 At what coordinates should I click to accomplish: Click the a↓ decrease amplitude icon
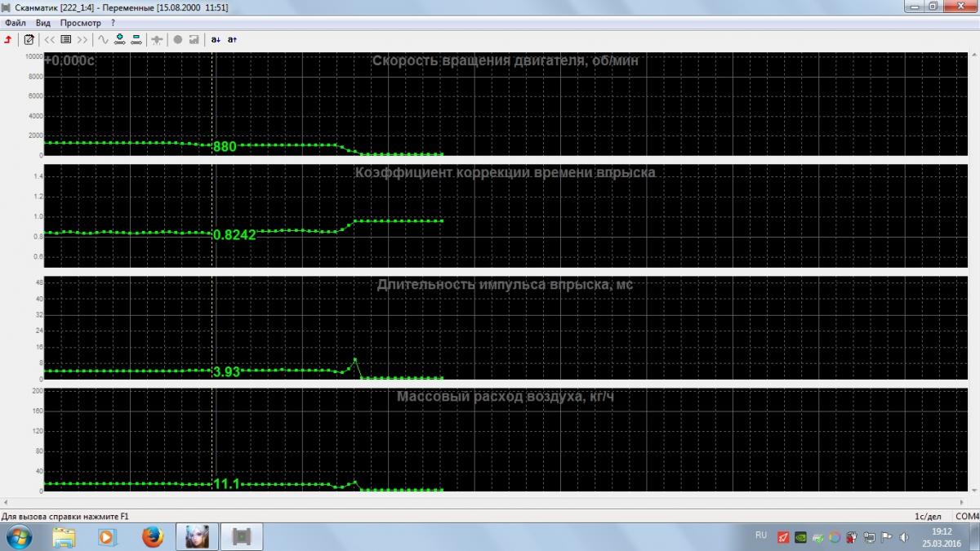point(216,39)
